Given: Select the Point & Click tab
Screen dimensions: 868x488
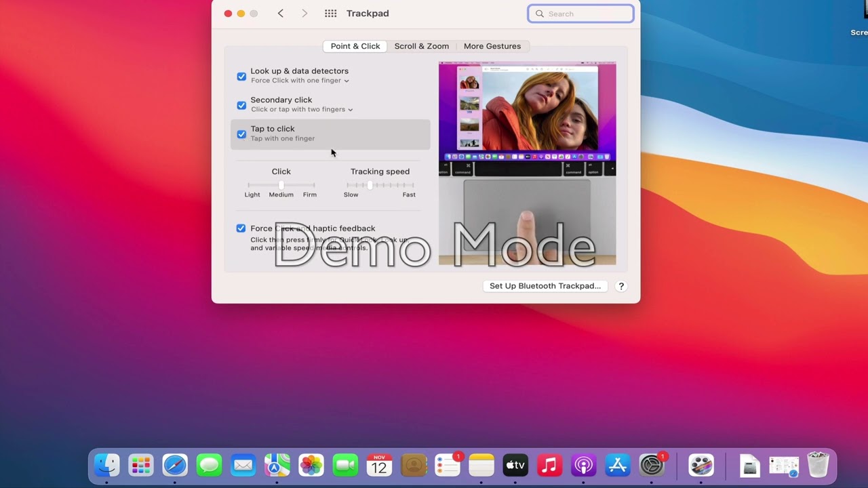Looking at the screenshot, I should (355, 46).
